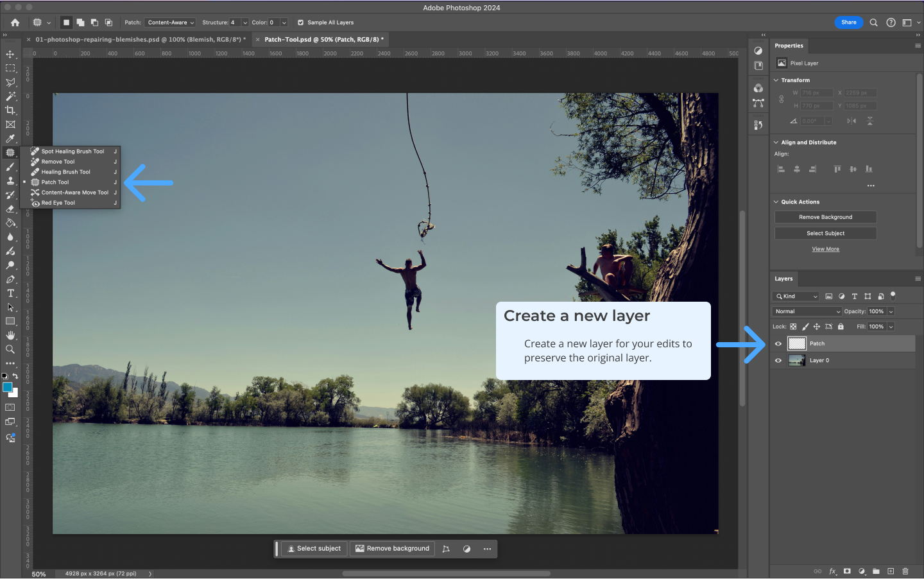Screen dimensions: 924x579
Task: Hide the Patch layer visibility eye
Action: [x=778, y=343]
